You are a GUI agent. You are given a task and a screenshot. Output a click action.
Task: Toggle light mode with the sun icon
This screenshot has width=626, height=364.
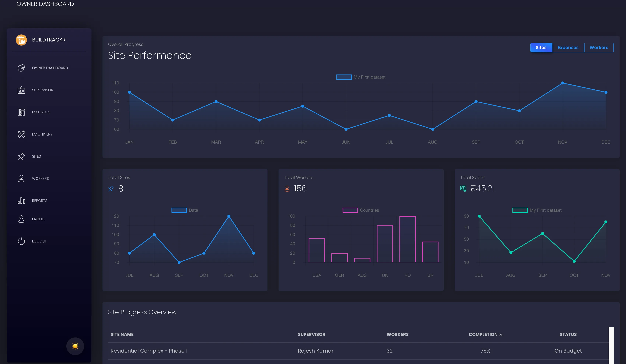75,346
